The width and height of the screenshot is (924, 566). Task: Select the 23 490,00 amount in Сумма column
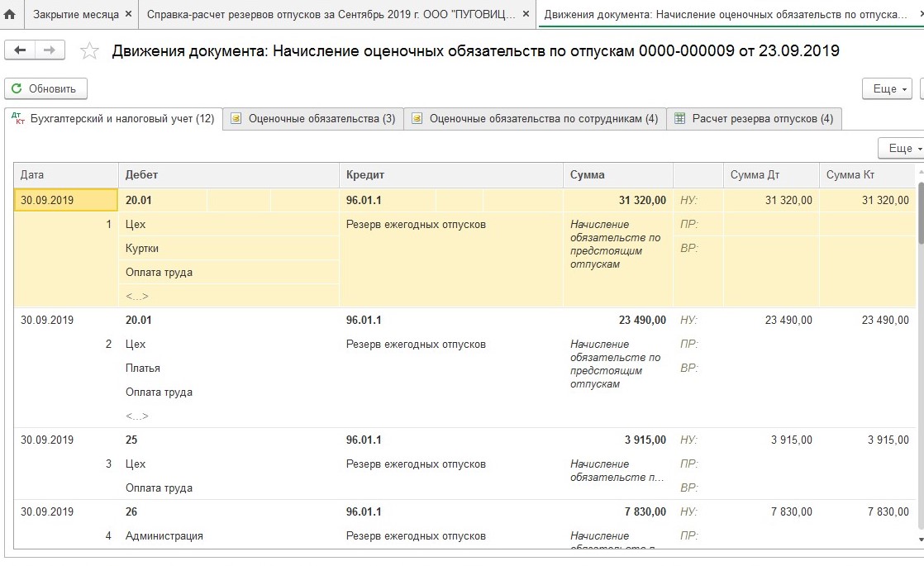point(641,321)
